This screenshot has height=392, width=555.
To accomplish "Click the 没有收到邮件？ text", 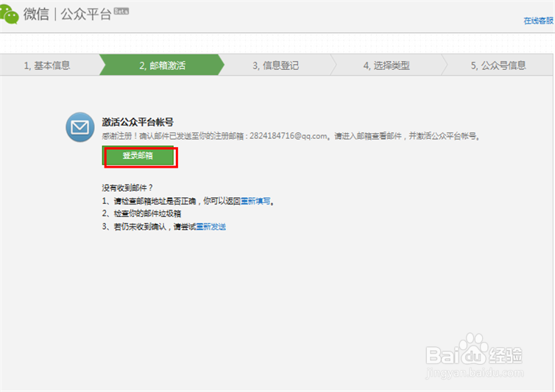I will [x=127, y=188].
